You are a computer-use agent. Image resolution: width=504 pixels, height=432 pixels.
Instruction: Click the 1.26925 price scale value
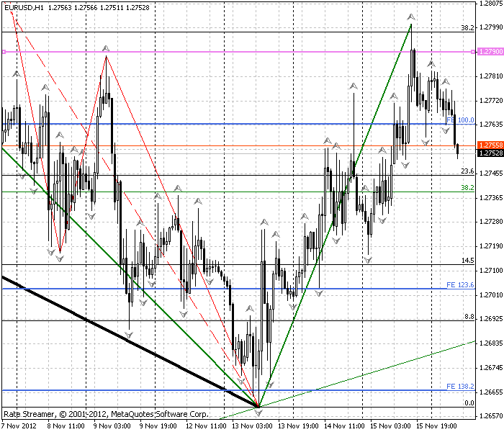[491, 318]
